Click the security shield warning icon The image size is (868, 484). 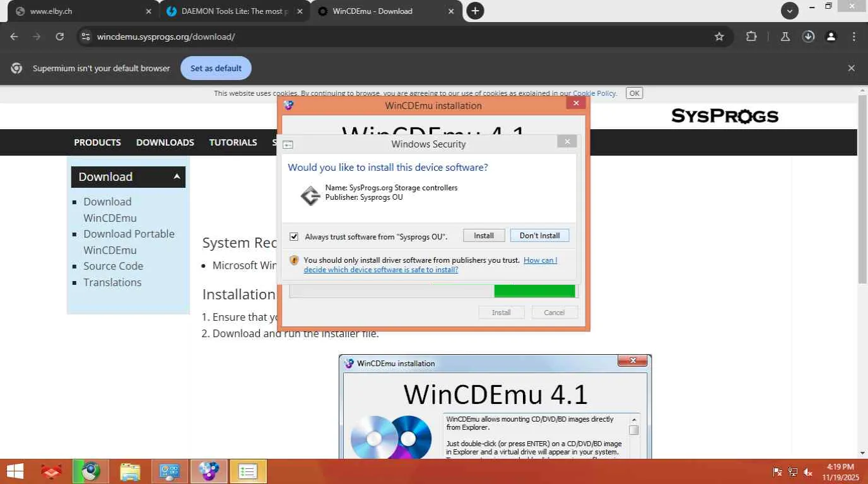294,260
